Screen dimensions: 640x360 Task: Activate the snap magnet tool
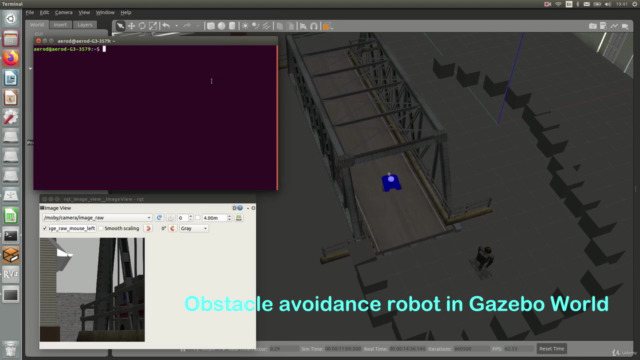tap(314, 26)
